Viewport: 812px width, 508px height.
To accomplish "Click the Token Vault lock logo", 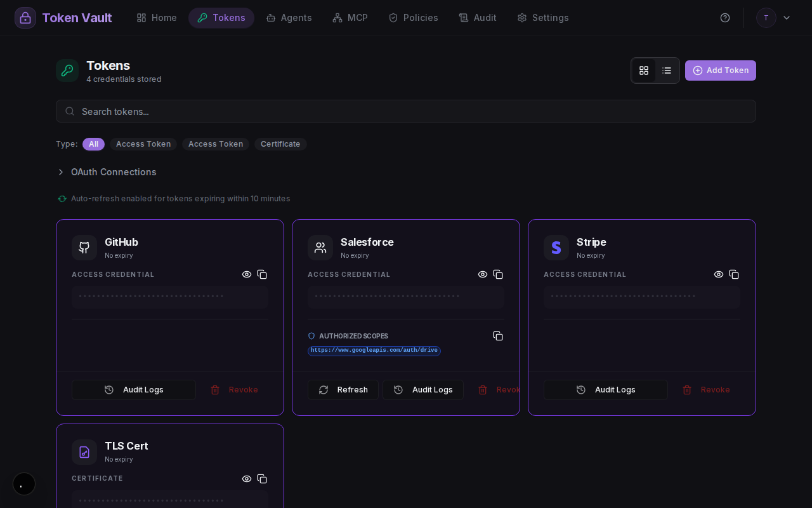I will tap(25, 18).
